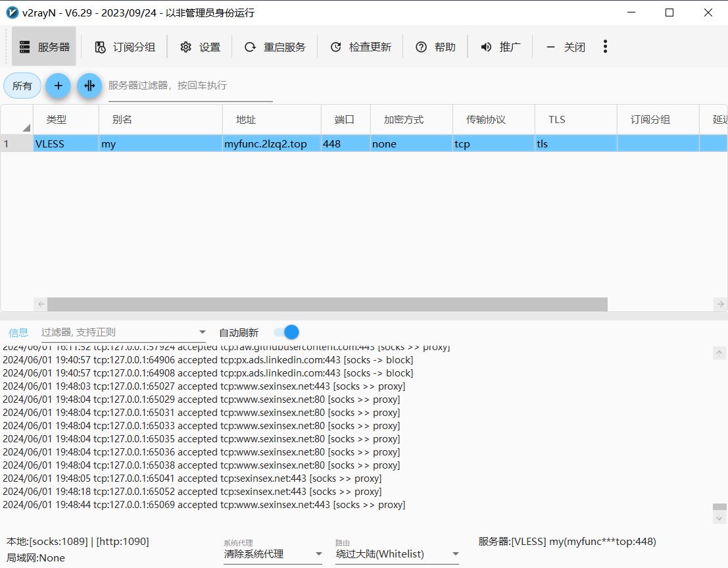Click the 19:40:57 port 64906 linkedin log line

click(x=208, y=360)
